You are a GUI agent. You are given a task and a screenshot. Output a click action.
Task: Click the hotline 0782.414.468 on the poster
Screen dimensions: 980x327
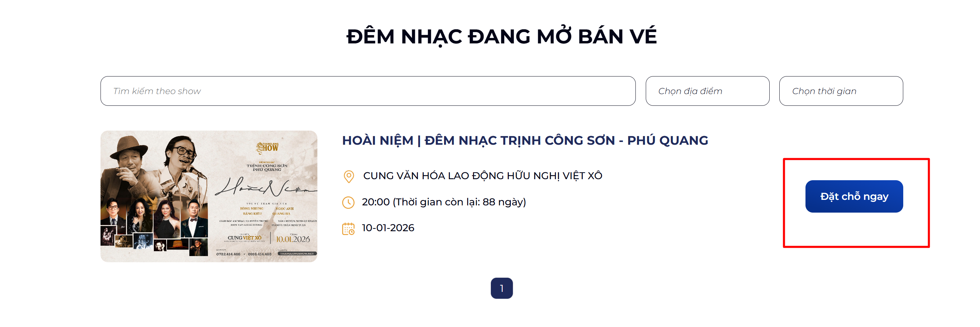228,254
